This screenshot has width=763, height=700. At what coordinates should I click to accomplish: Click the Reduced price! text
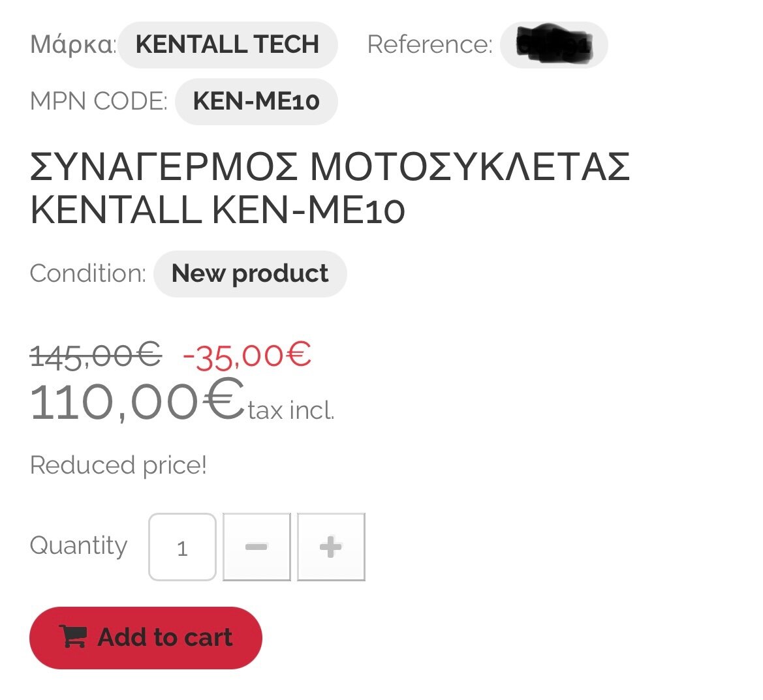[x=118, y=466]
